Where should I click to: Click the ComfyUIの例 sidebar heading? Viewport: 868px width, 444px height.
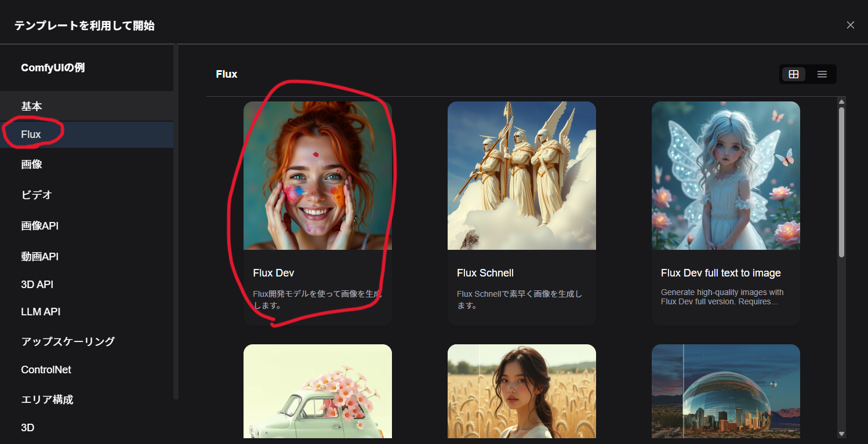click(x=53, y=68)
